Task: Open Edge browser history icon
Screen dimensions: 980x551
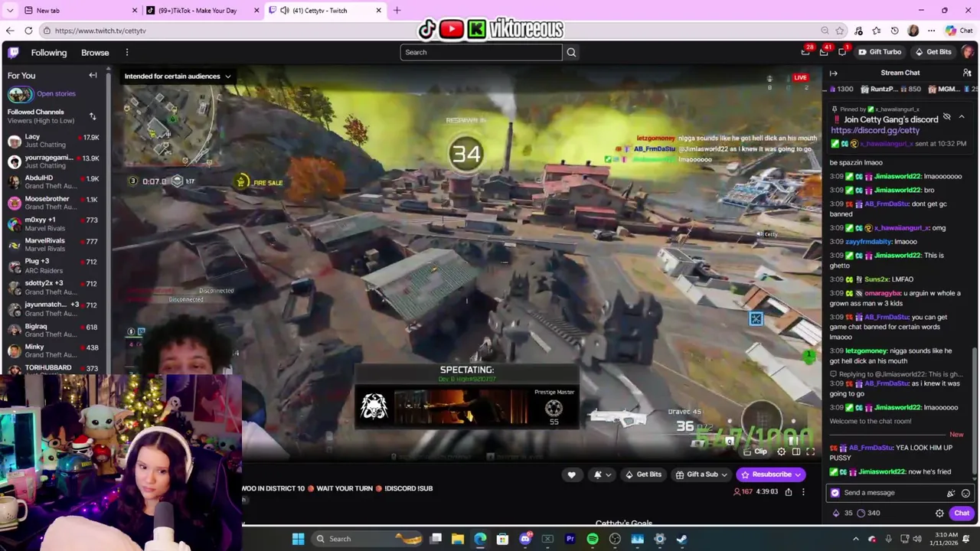Action: 894,31
